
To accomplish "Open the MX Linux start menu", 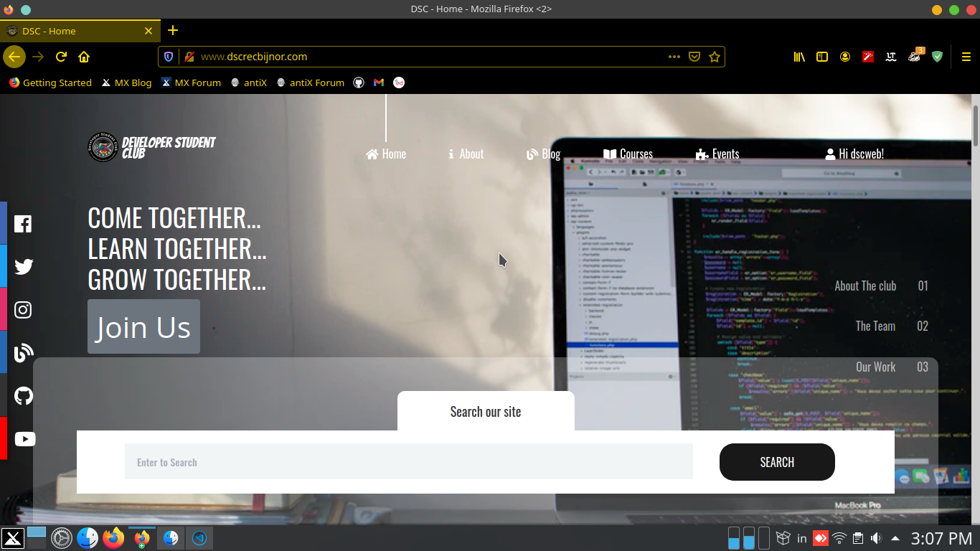I will (12, 538).
